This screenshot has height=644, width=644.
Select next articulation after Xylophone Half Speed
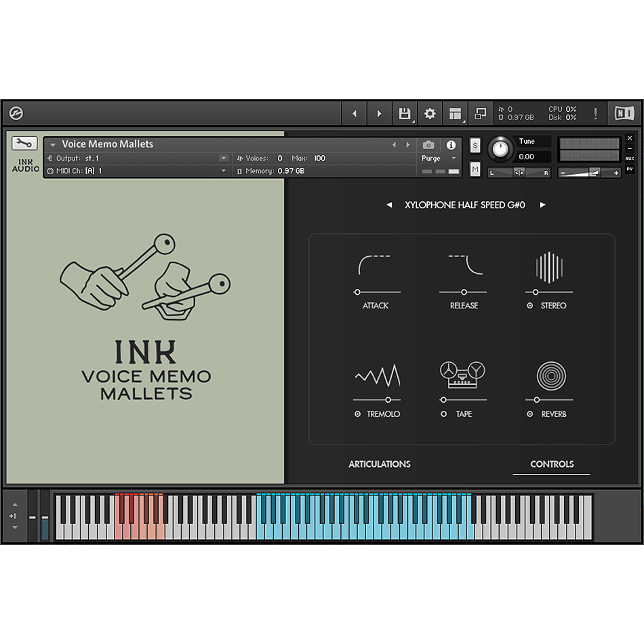click(542, 205)
